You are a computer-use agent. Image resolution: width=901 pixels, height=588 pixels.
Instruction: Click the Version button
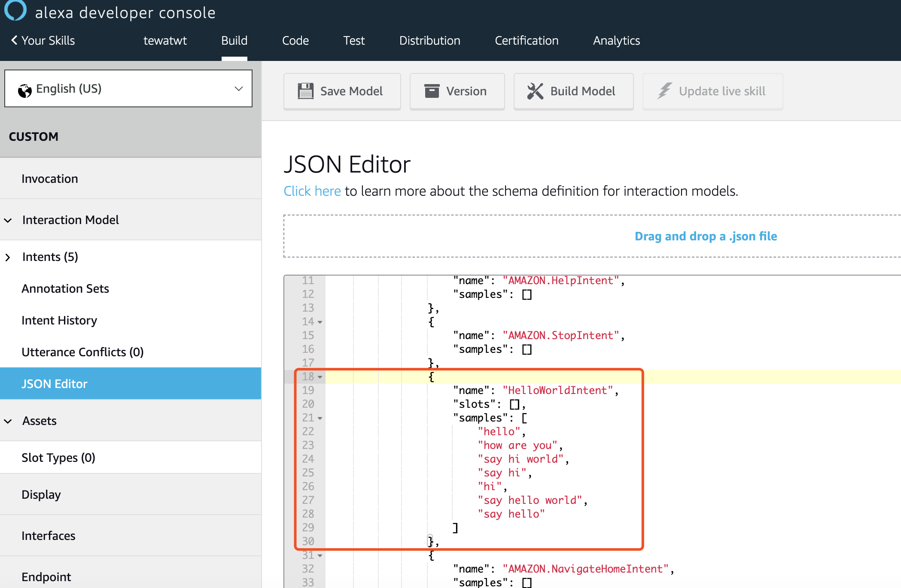[457, 91]
